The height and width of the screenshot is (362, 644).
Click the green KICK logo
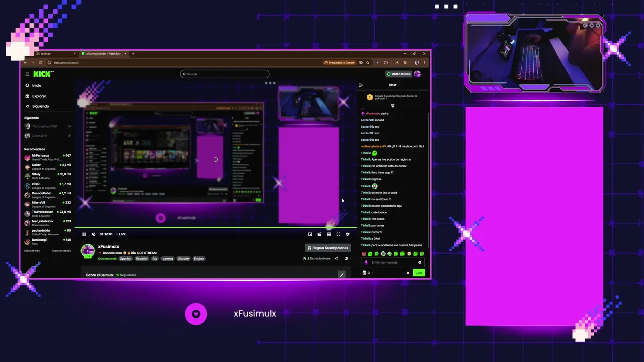43,74
